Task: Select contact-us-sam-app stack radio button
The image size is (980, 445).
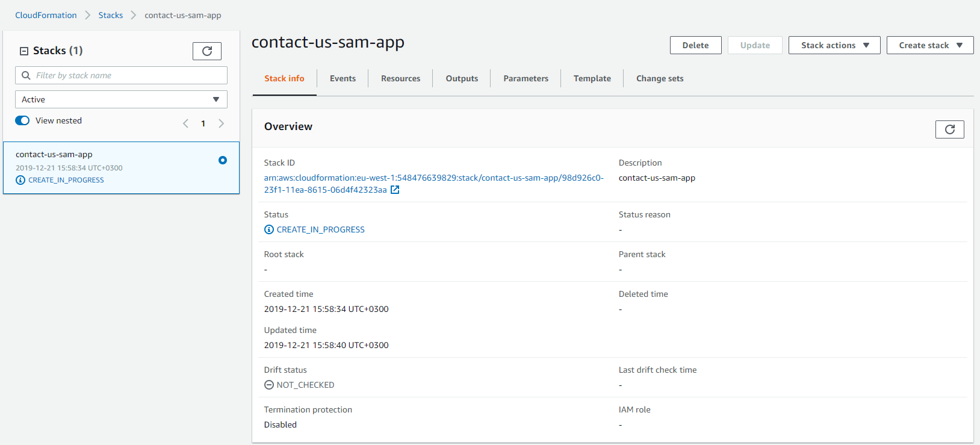Action: click(223, 160)
